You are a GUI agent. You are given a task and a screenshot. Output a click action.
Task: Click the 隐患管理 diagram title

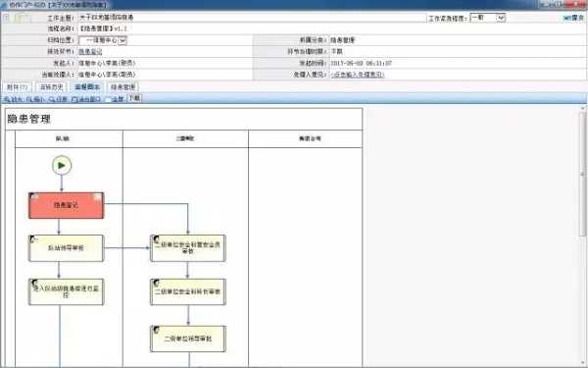pyautogui.click(x=28, y=120)
